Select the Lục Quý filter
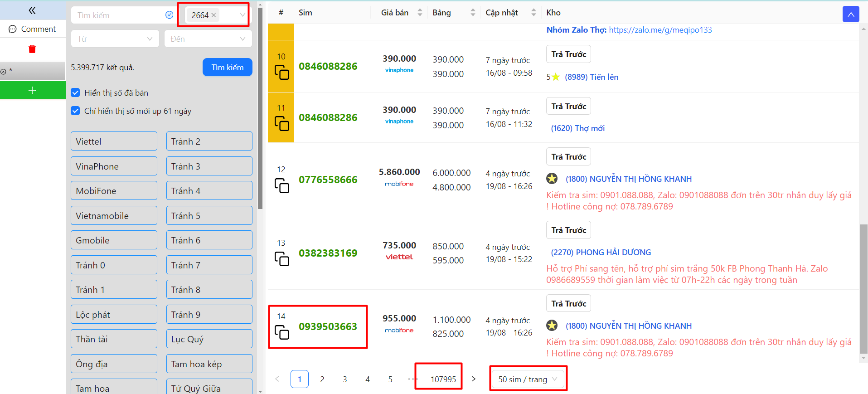The width and height of the screenshot is (868, 394). click(x=209, y=339)
